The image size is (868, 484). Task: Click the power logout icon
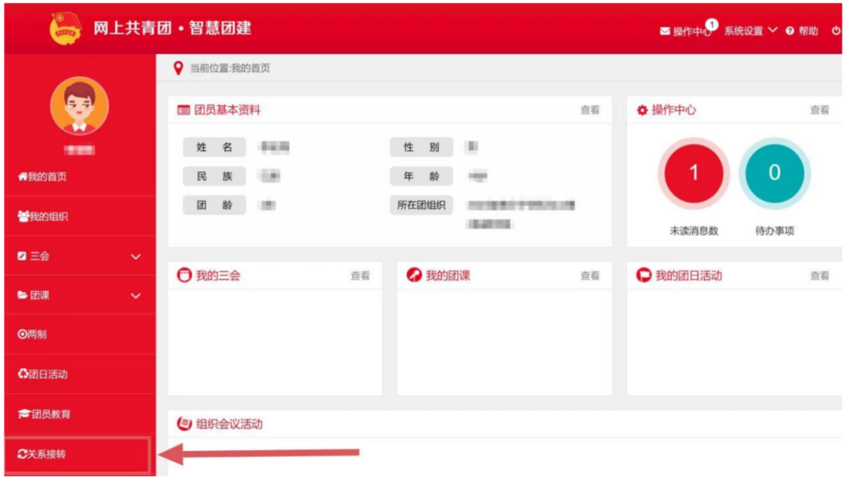point(836,31)
